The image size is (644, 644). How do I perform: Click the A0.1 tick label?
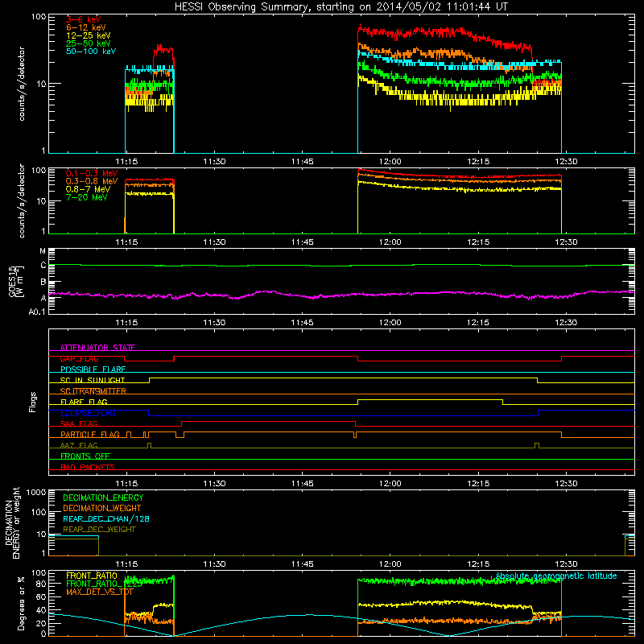(x=37, y=312)
